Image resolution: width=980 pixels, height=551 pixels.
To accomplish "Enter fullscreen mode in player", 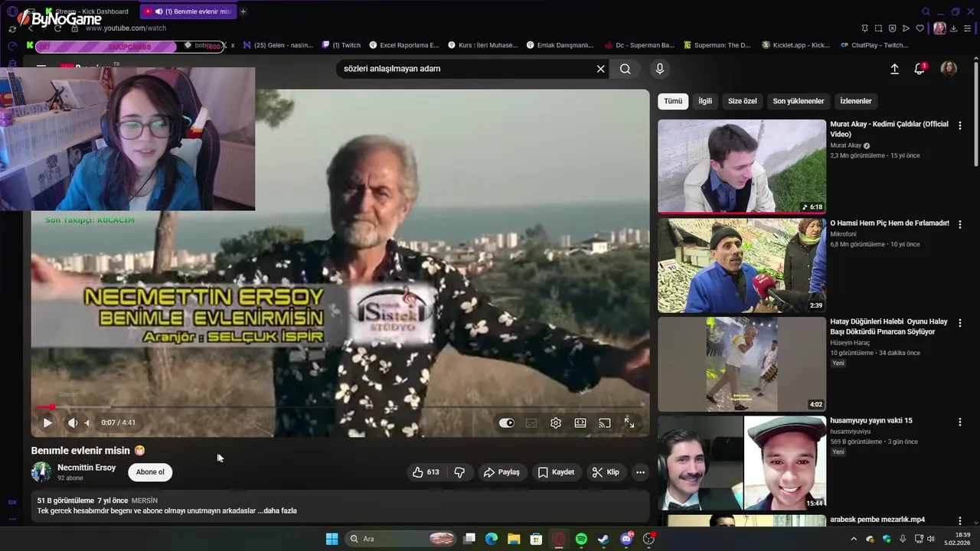I will pyautogui.click(x=629, y=422).
